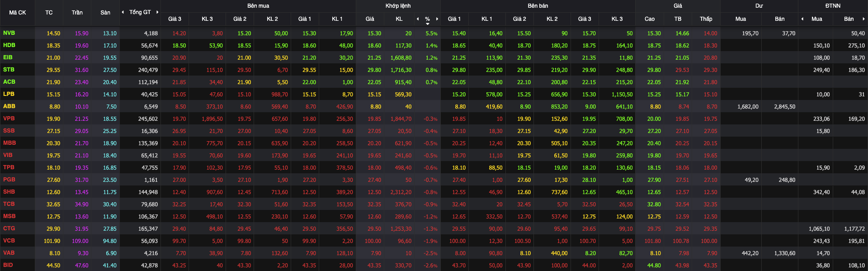Sort by Khớp lệnh KL column header
The image size is (868, 271).
(399, 19)
